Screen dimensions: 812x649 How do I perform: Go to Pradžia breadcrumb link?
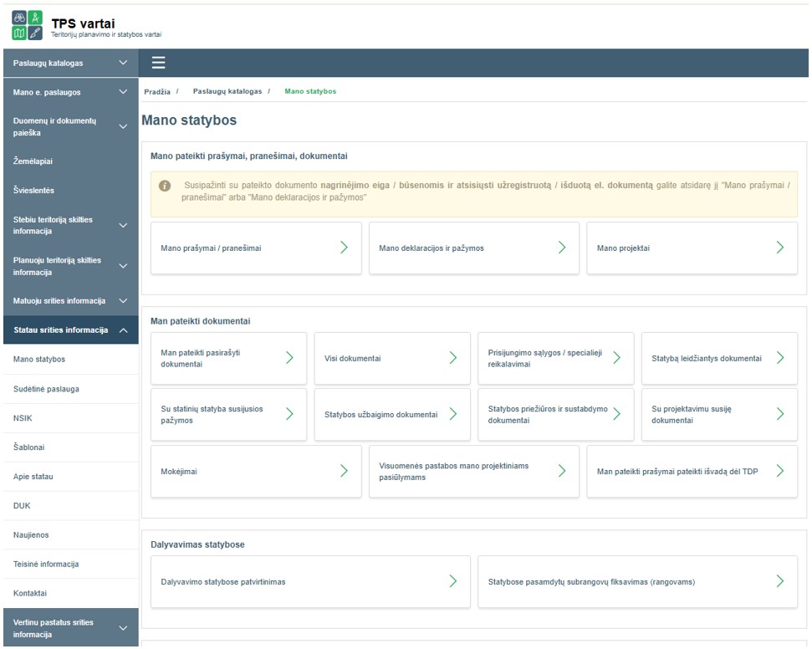(x=156, y=91)
